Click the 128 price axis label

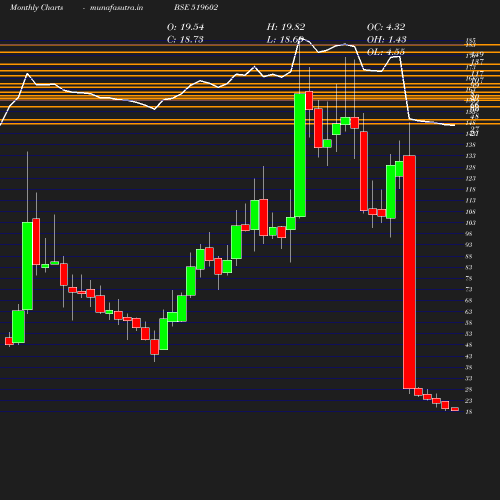coord(470,167)
